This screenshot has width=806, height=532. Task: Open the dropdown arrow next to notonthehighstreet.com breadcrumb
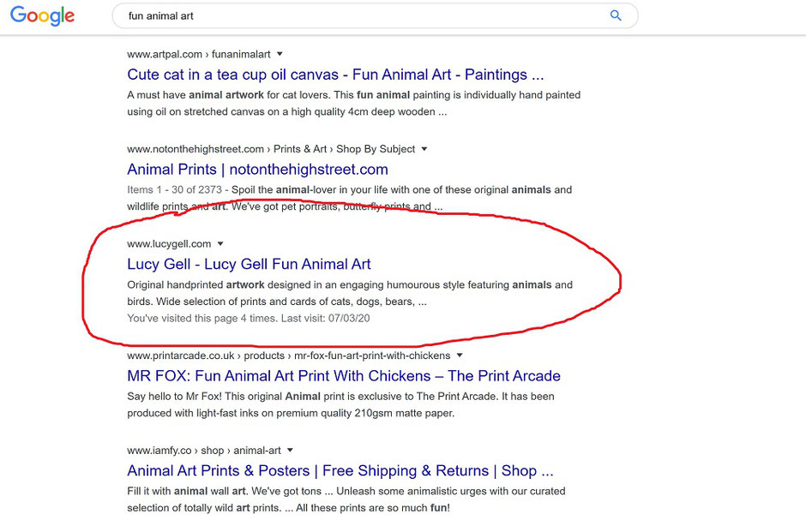click(424, 149)
